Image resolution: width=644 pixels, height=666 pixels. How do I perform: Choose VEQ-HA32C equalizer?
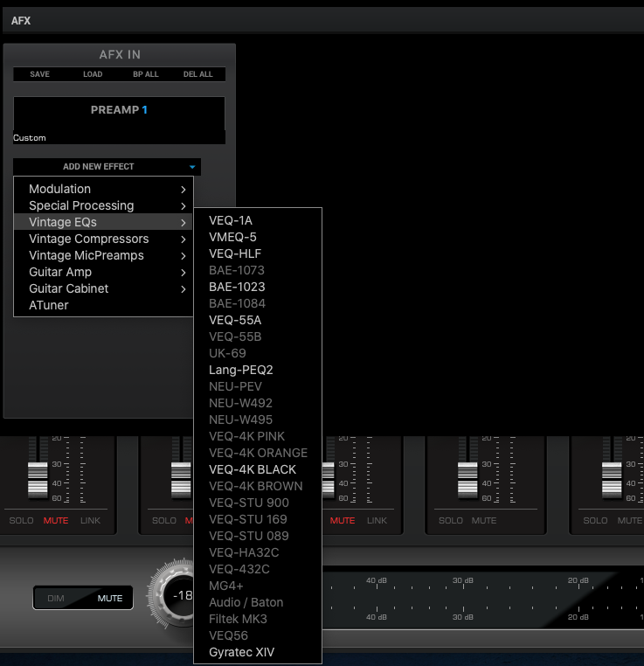coord(258,552)
